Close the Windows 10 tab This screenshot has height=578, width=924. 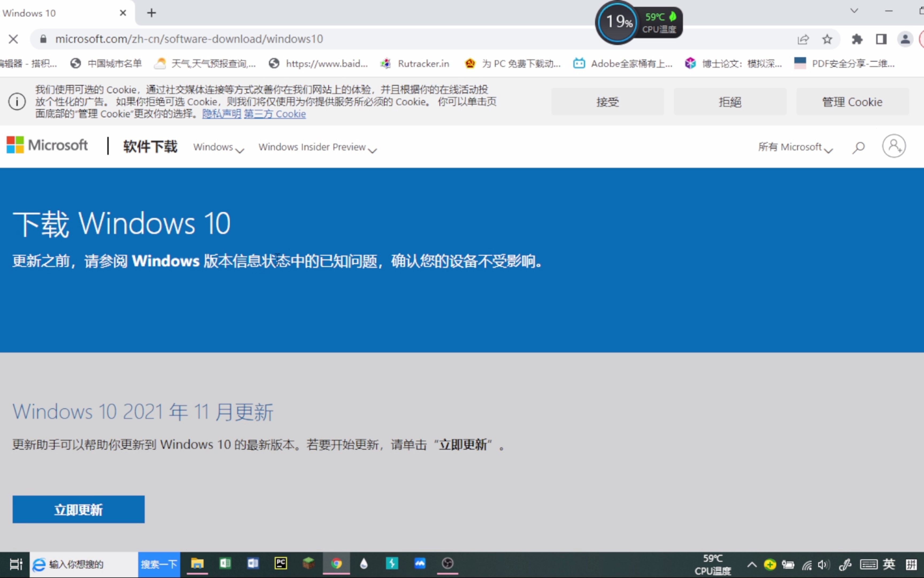(123, 13)
